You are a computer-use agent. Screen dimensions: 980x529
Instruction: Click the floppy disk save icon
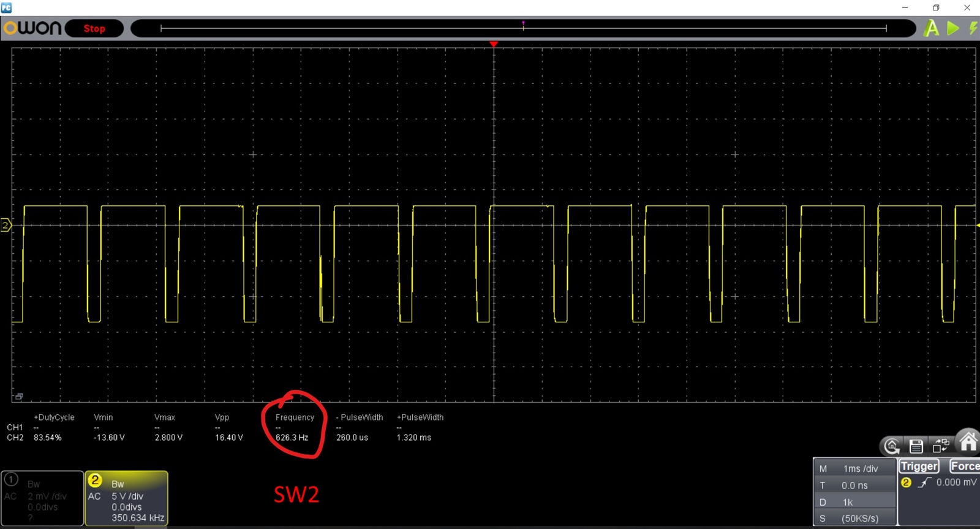tap(916, 446)
